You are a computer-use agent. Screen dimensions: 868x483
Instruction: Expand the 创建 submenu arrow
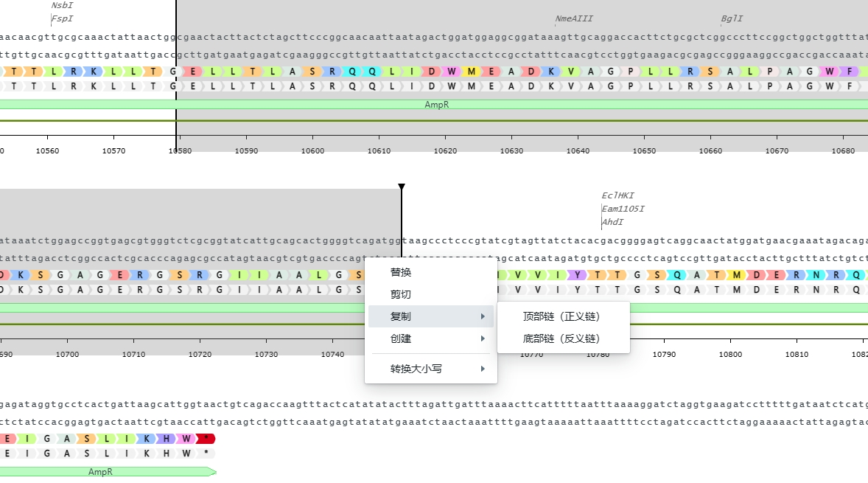pyautogui.click(x=483, y=338)
